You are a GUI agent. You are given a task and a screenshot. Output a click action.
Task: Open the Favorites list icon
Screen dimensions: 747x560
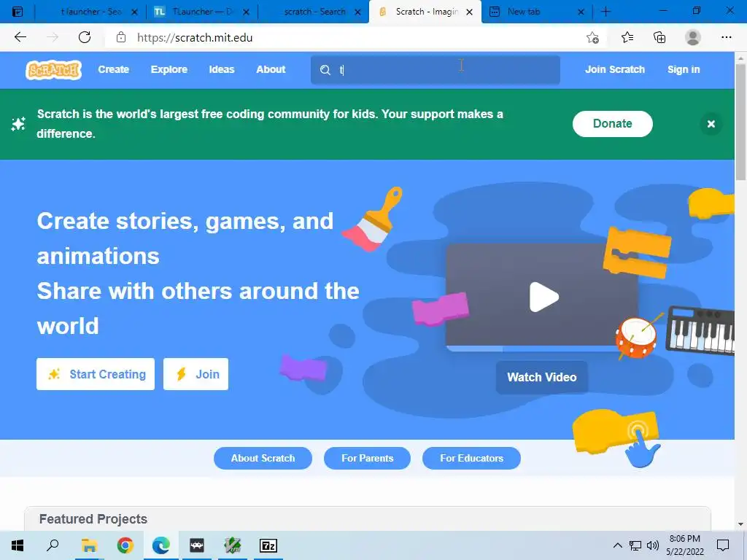click(x=627, y=37)
